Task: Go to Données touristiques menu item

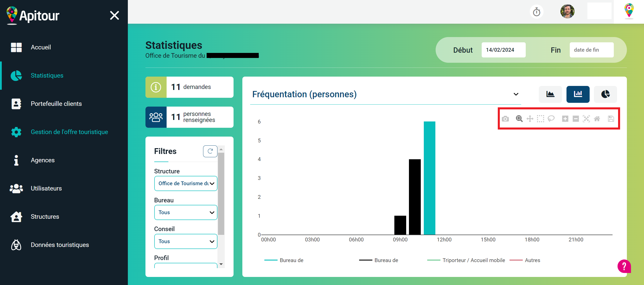Action: [x=60, y=245]
